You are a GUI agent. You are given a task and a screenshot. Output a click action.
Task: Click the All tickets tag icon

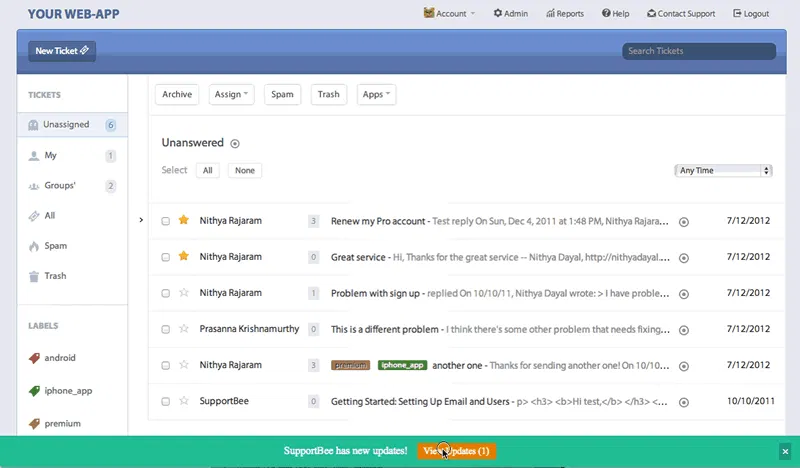[34, 216]
